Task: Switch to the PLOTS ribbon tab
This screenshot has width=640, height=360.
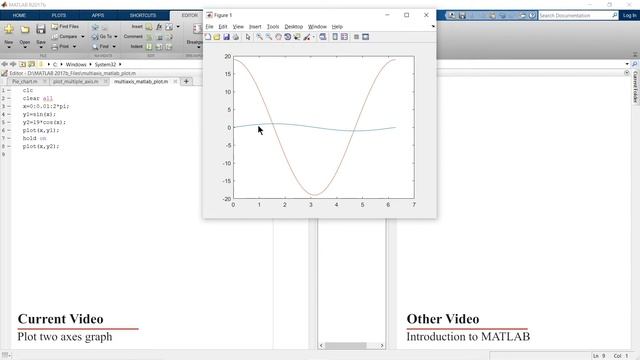Action: (x=59, y=16)
